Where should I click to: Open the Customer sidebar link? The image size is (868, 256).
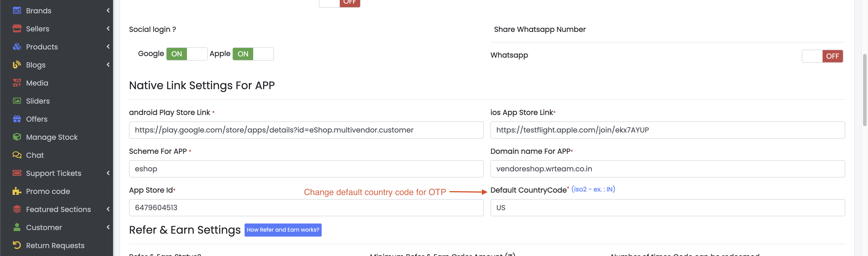[x=44, y=227]
